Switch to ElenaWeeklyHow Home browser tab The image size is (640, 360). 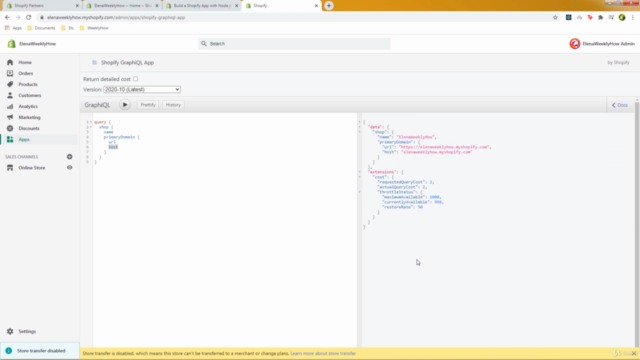point(122,6)
